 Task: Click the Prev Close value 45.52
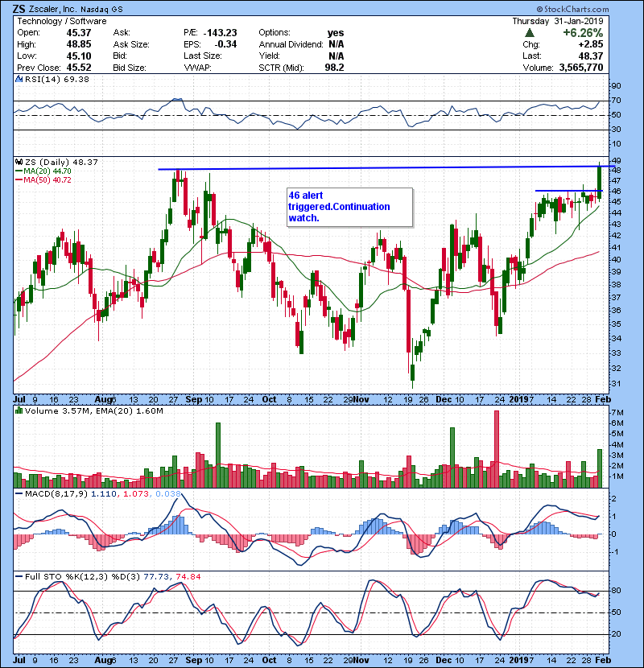click(x=79, y=68)
